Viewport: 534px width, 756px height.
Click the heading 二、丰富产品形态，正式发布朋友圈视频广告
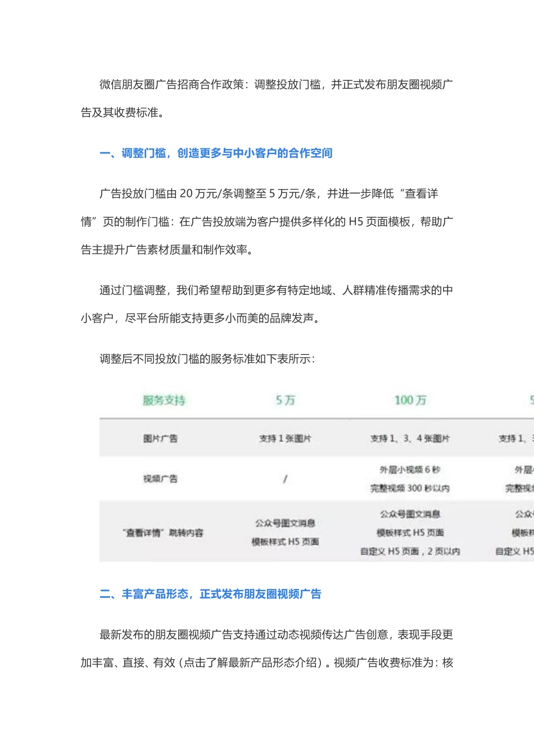click(210, 594)
